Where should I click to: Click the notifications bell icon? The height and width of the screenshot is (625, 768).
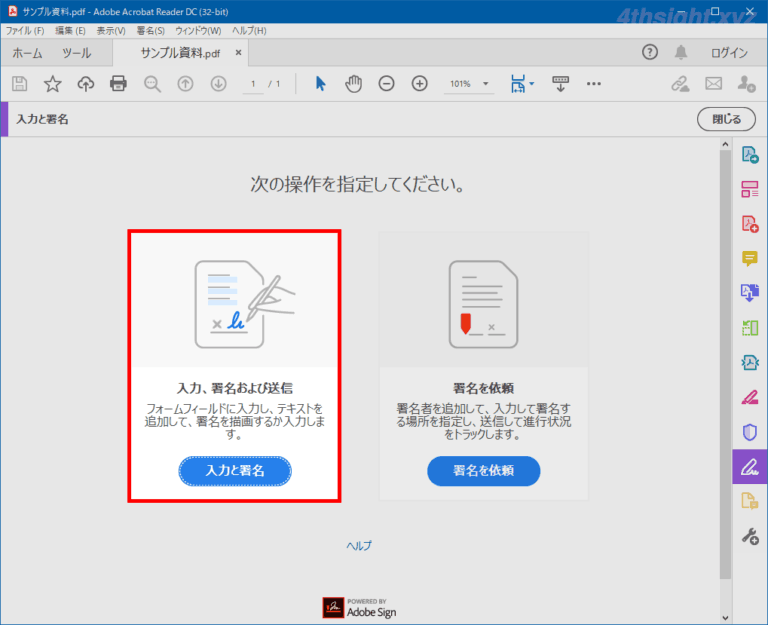pyautogui.click(x=681, y=53)
